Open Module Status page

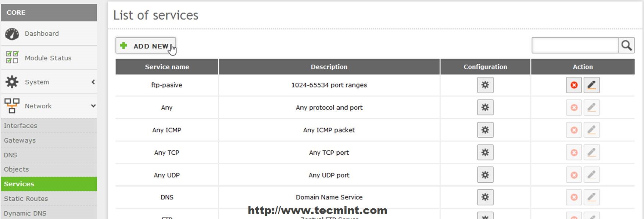48,58
